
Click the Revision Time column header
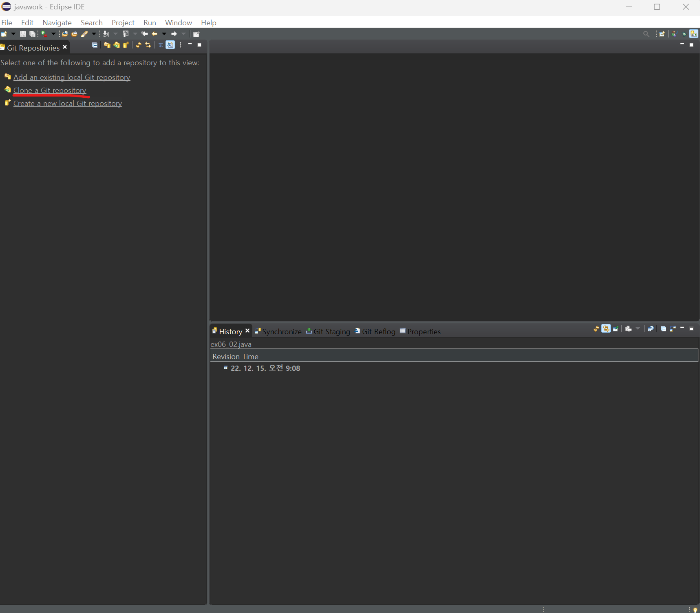click(x=454, y=356)
